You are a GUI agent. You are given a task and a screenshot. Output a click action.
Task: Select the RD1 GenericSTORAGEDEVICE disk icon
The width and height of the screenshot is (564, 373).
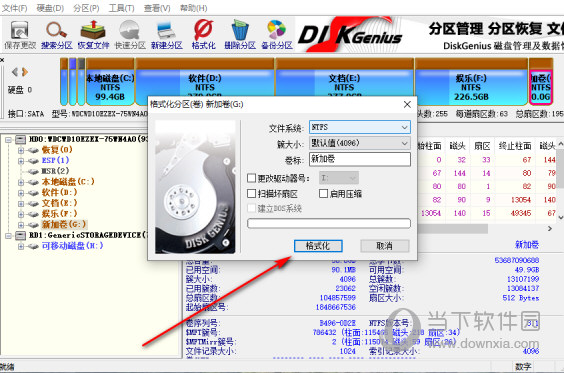point(20,236)
